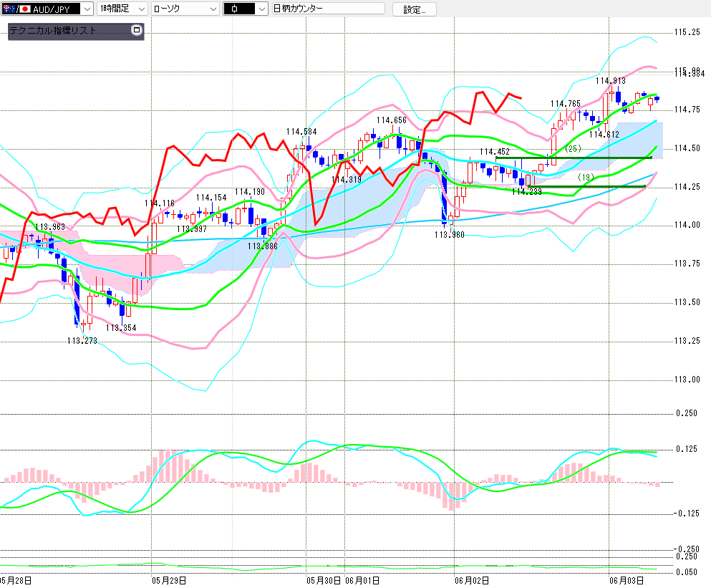The width and height of the screenshot is (711, 588).
Task: Click the 114.612 price label
Action: coord(604,135)
